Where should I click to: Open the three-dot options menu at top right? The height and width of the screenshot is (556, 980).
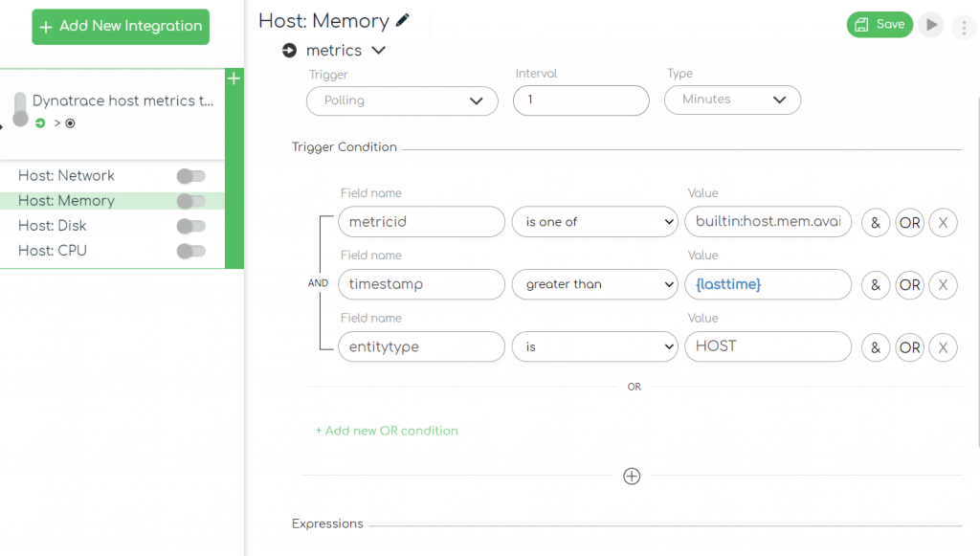coord(965,27)
